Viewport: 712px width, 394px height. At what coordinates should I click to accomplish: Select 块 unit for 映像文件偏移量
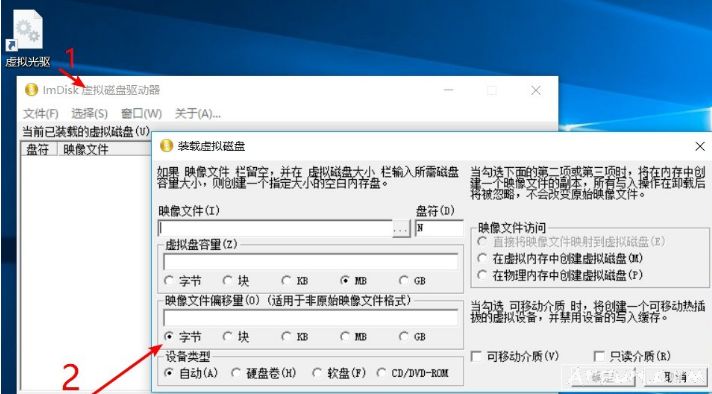click(x=236, y=337)
